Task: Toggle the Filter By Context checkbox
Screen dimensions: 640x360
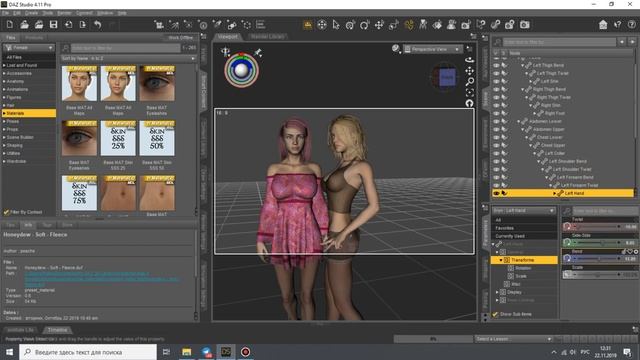Action: coord(6,212)
